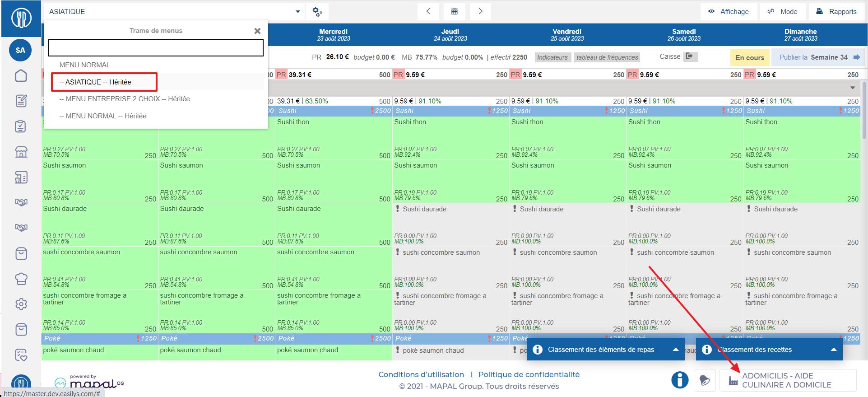868x397 pixels.
Task: Click the blue information circle icon in the footer
Action: [680, 380]
